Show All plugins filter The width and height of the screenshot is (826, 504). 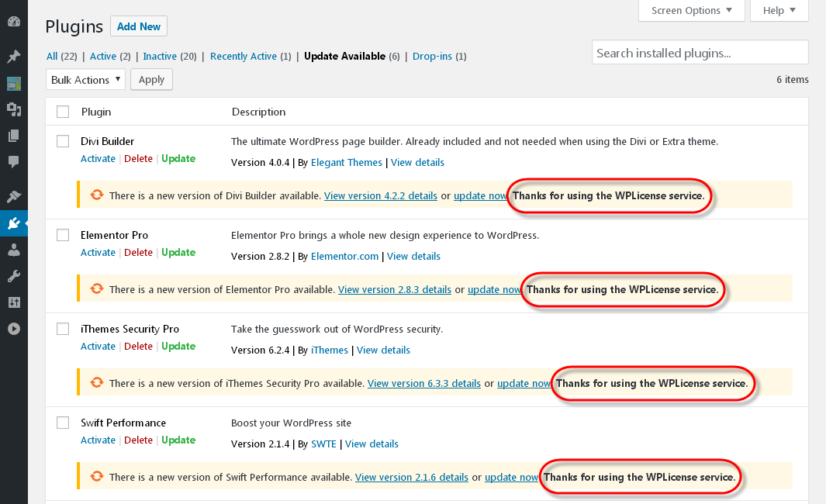[52, 57]
